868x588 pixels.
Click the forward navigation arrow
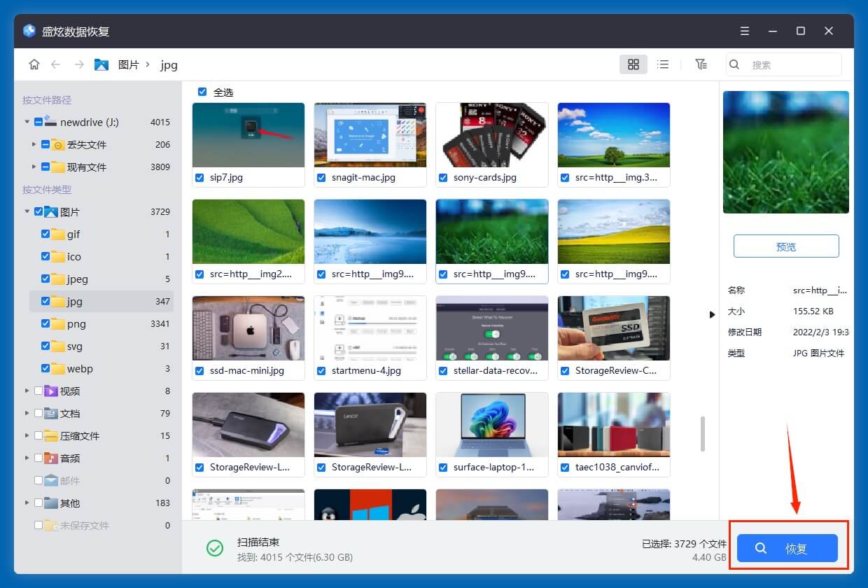[79, 64]
